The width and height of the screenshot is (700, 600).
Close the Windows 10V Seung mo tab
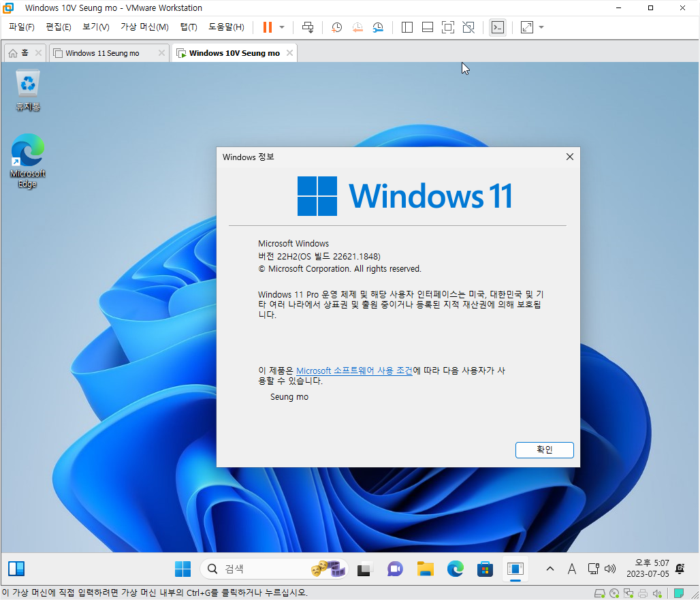point(289,52)
